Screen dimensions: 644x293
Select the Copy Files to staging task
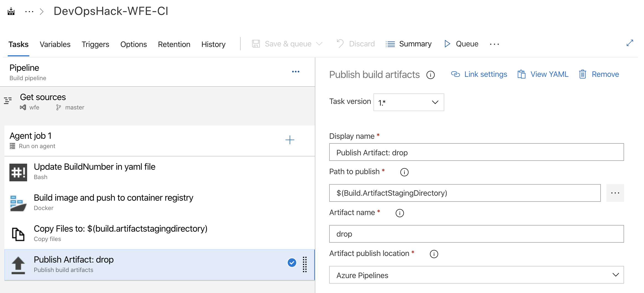tap(160, 234)
